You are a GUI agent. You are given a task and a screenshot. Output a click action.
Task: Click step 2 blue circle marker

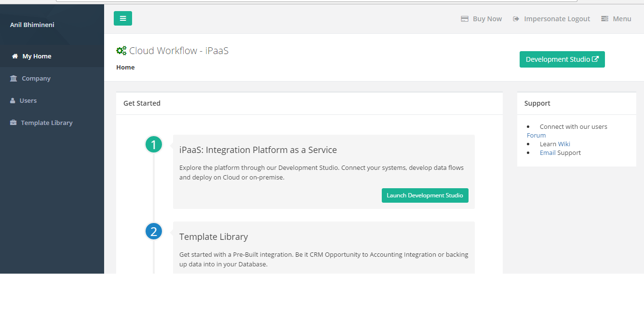tap(154, 232)
